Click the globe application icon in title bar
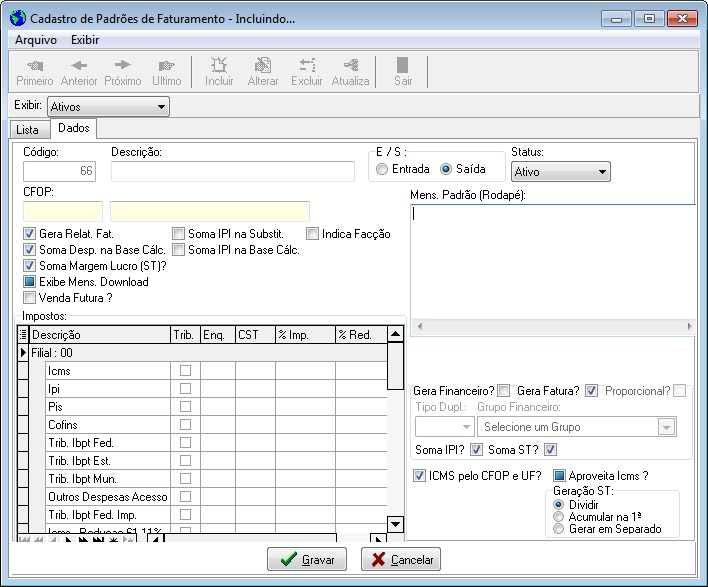 (x=18, y=19)
